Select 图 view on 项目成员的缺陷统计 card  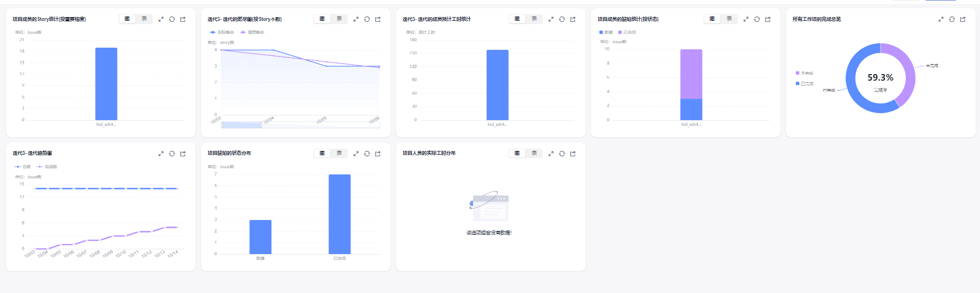point(712,19)
